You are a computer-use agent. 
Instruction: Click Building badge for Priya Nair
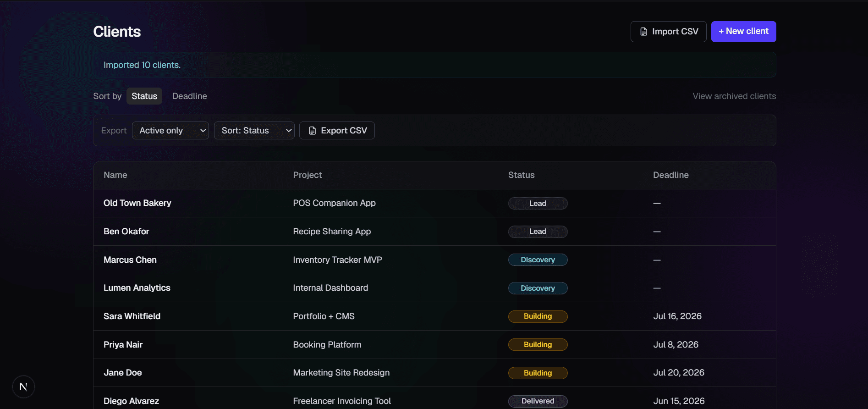(x=538, y=345)
